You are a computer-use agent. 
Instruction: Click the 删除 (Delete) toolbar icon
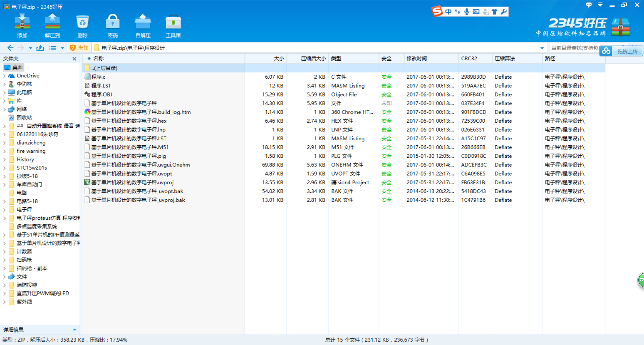[83, 25]
